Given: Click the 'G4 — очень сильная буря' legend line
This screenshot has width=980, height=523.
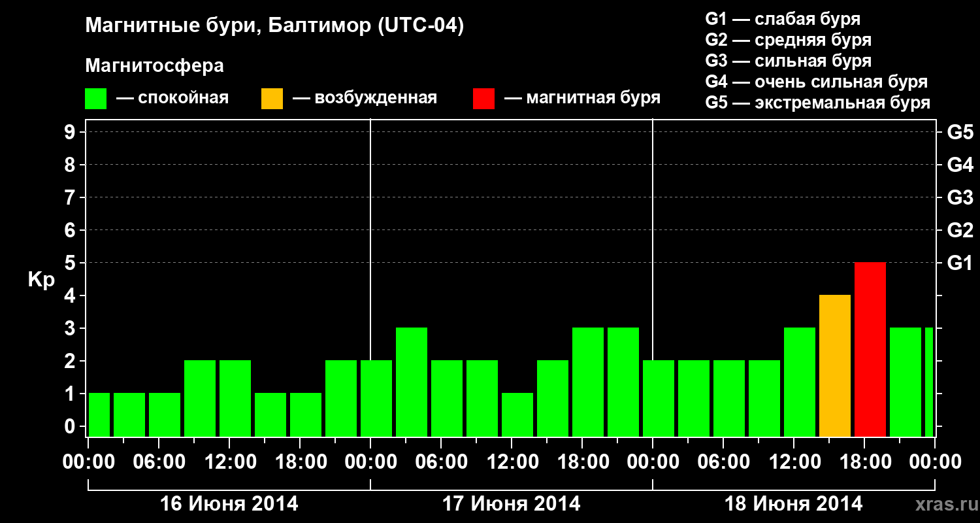Looking at the screenshot, I should pyautogui.click(x=816, y=82).
